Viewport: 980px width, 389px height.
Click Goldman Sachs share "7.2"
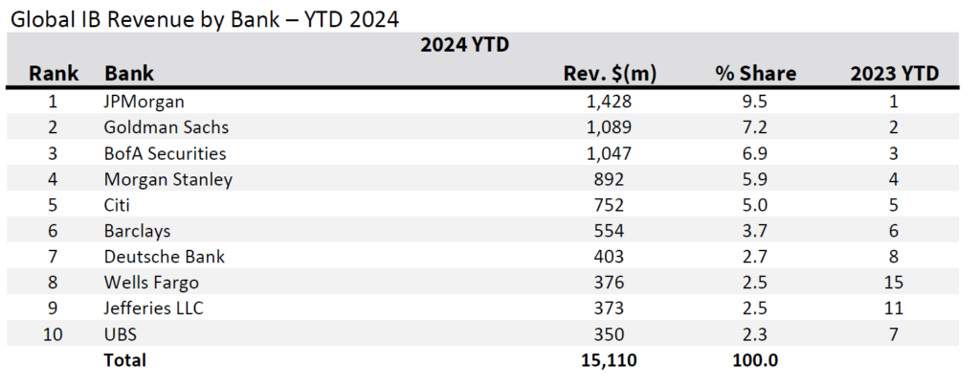click(756, 127)
